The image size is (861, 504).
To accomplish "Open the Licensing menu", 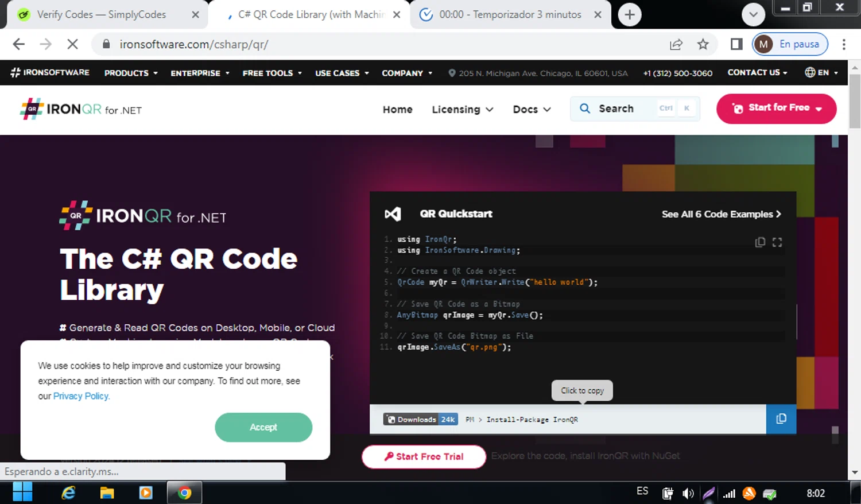I will coord(462,109).
